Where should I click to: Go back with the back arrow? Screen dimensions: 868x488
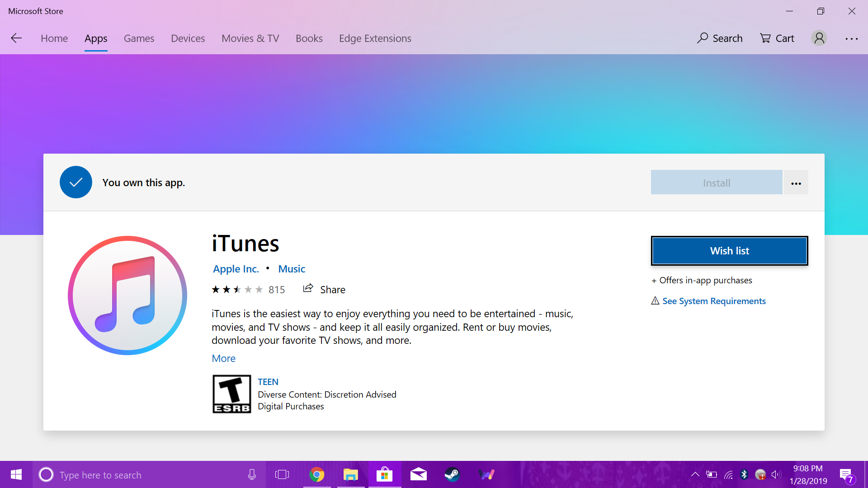coord(16,38)
